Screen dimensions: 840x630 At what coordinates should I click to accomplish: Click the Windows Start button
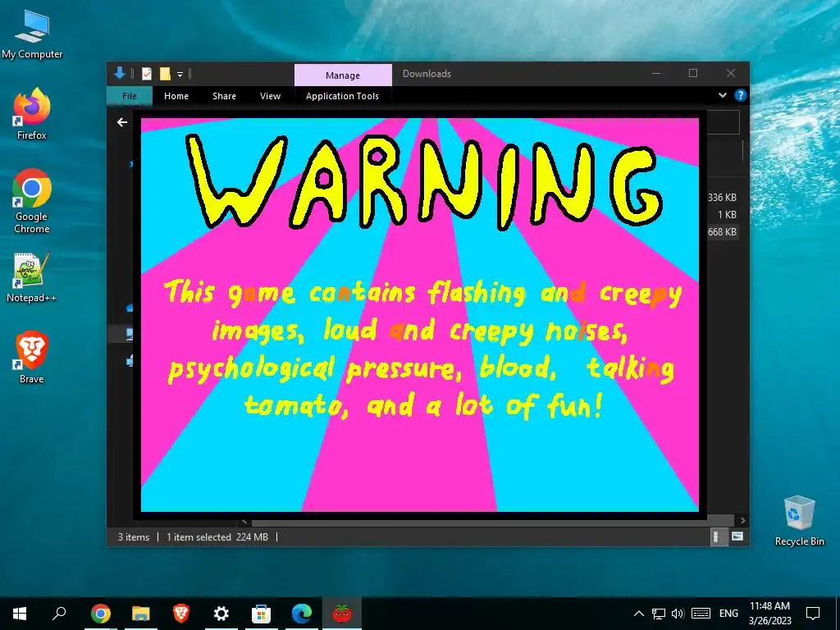[20, 614]
